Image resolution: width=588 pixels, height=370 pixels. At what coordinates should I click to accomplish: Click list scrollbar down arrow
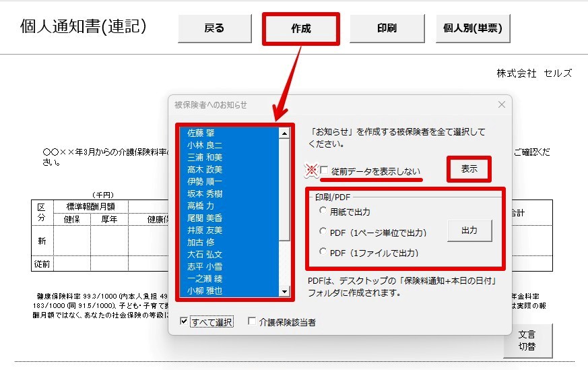coord(284,292)
